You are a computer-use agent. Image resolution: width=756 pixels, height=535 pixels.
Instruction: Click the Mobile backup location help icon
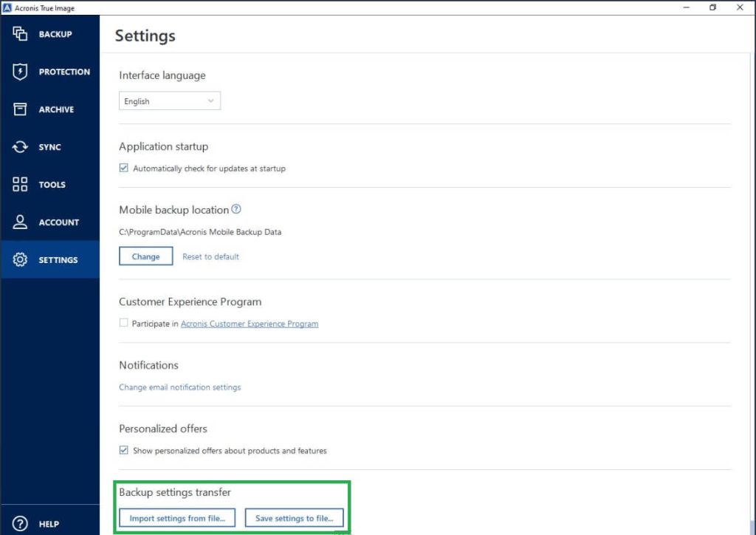tap(236, 208)
